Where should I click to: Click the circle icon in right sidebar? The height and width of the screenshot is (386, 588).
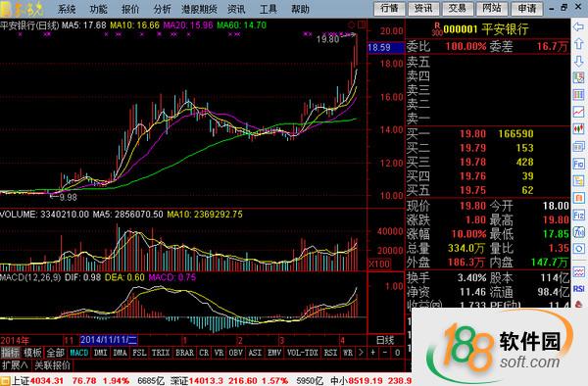578,249
